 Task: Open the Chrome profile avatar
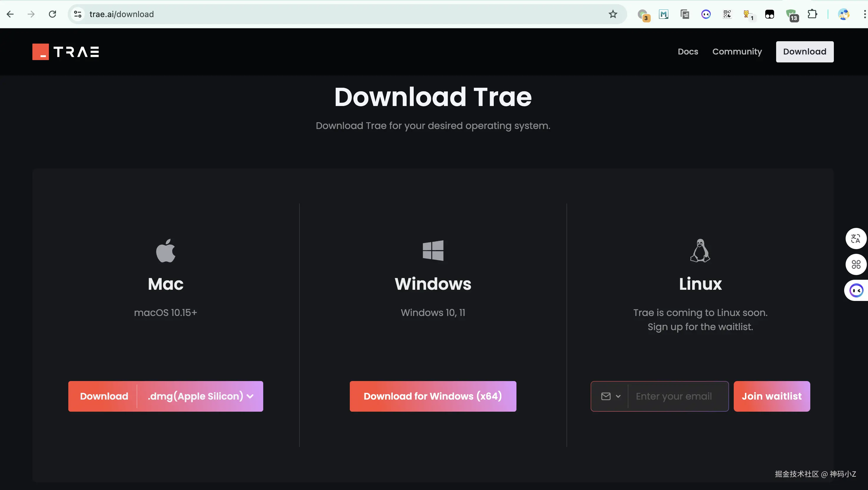(843, 14)
